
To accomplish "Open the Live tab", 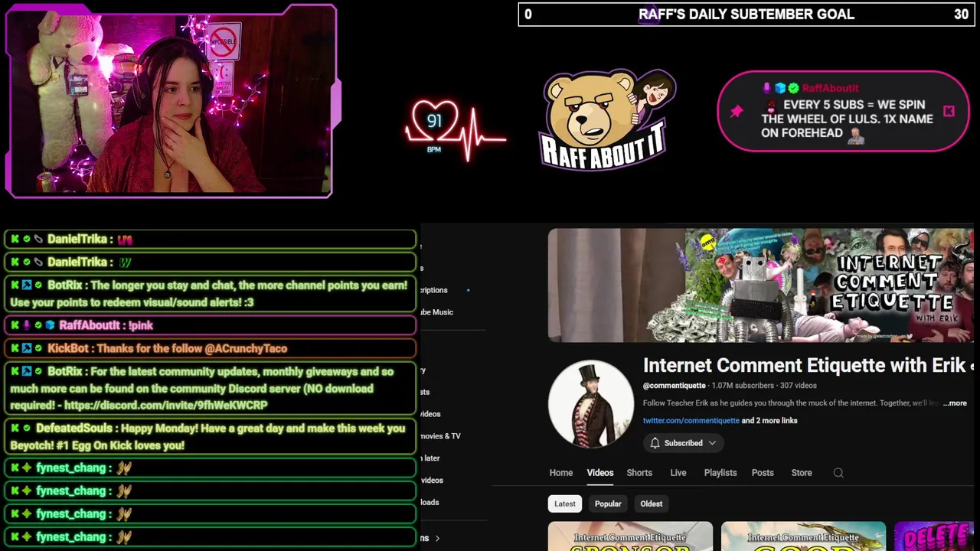I will (678, 473).
